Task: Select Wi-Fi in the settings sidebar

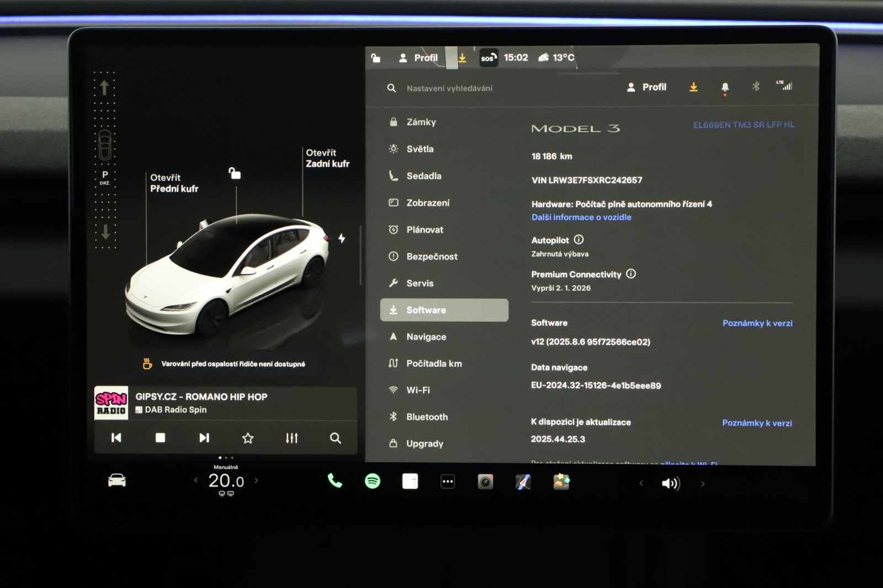Action: [418, 390]
